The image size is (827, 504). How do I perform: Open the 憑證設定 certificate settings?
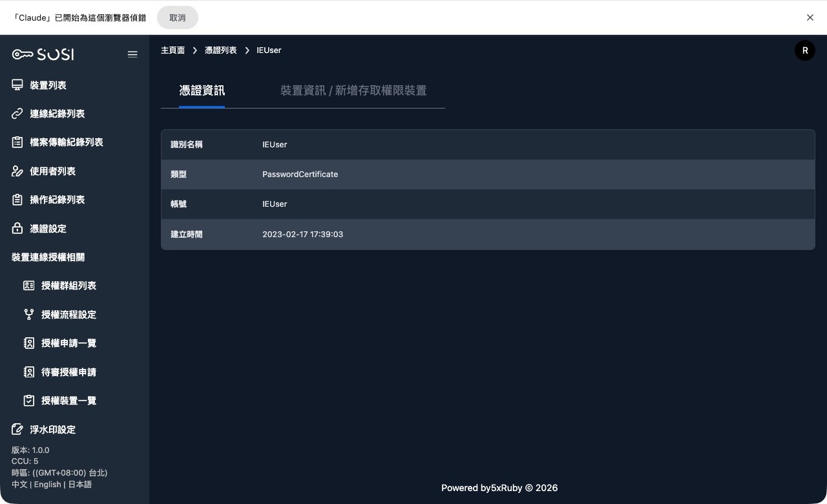click(48, 228)
